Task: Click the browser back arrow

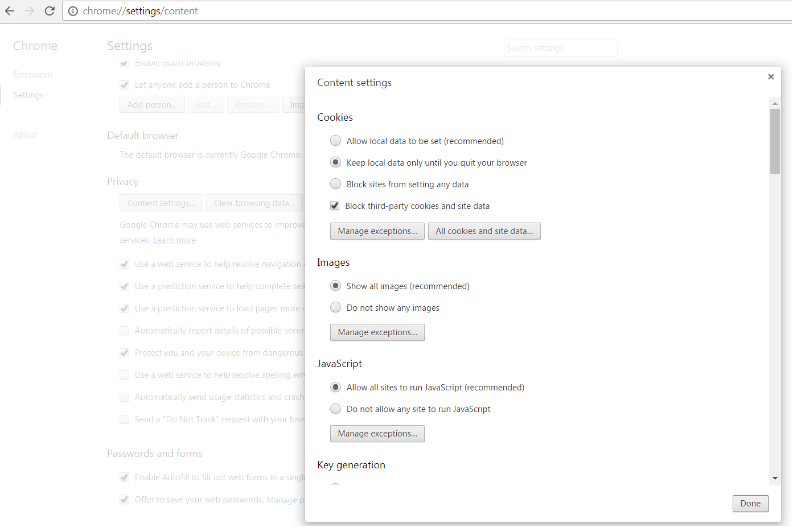Action: (x=9, y=11)
